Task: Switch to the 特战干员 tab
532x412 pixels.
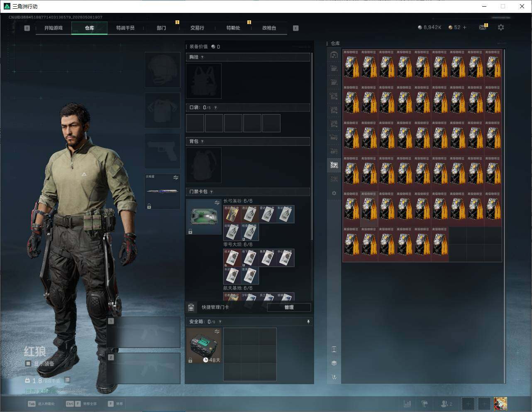Action: 125,28
